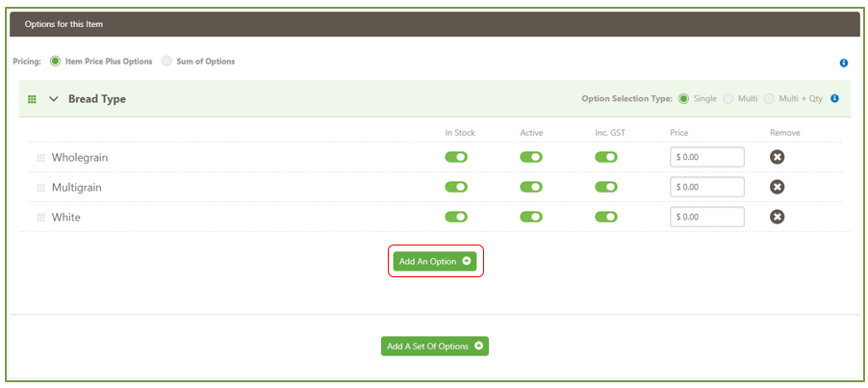Click the Wholegrain row drag handle
The image size is (868, 388).
click(x=40, y=158)
